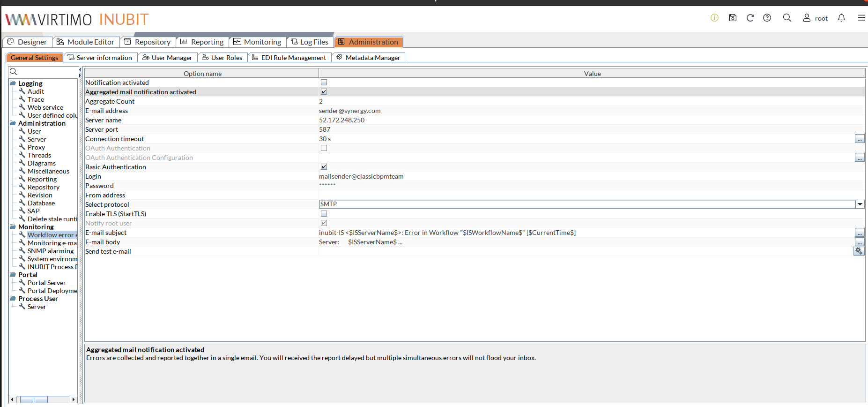868x407 pixels.
Task: Collapse the Logging tree folder
Action: tap(13, 83)
